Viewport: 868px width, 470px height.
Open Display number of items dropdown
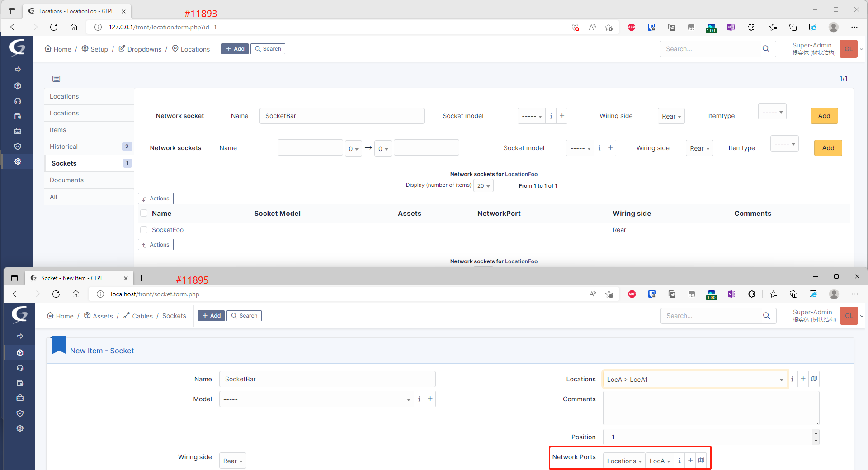tap(483, 185)
